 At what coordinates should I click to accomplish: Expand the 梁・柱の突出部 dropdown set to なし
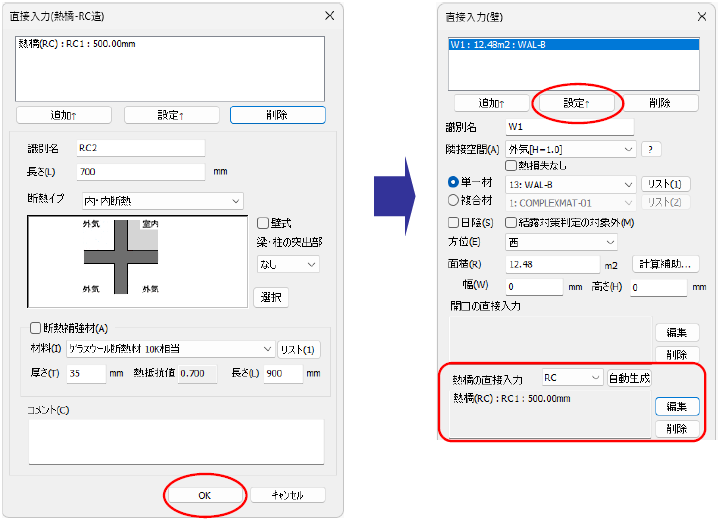point(287,264)
